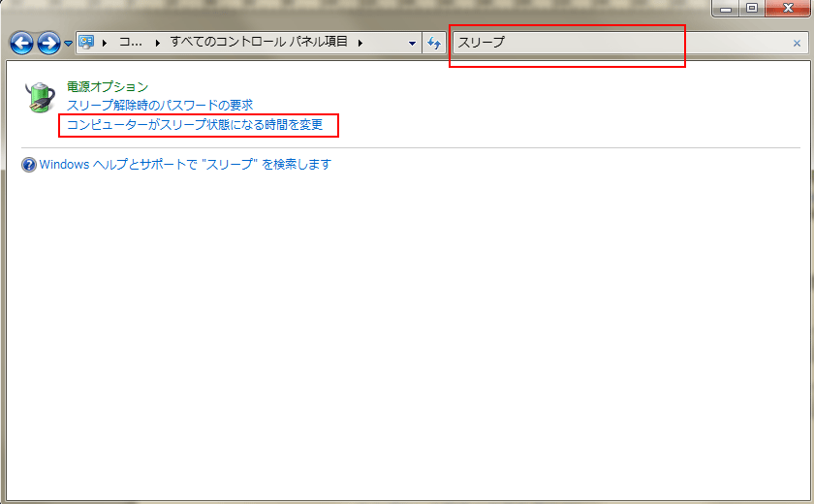814x504 pixels.
Task: Select the コ... breadcrumb in address bar
Action: tap(131, 43)
